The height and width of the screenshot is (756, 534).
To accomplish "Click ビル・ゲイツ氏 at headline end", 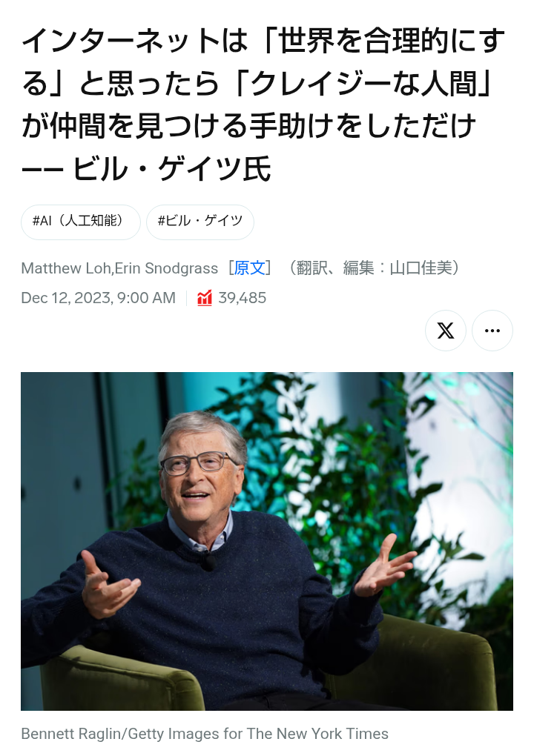I will pyautogui.click(x=172, y=169).
